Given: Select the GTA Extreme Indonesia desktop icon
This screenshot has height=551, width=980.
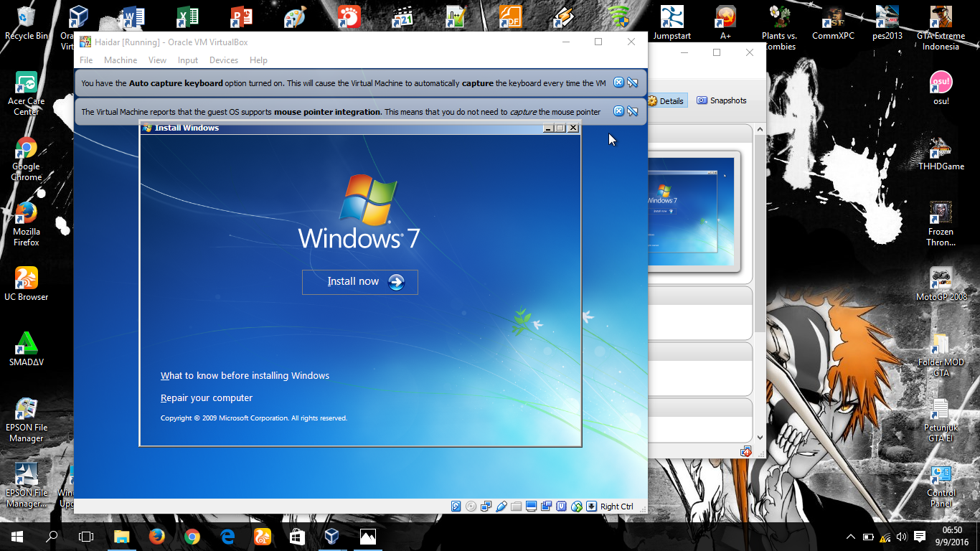Looking at the screenshot, I should [x=941, y=28].
